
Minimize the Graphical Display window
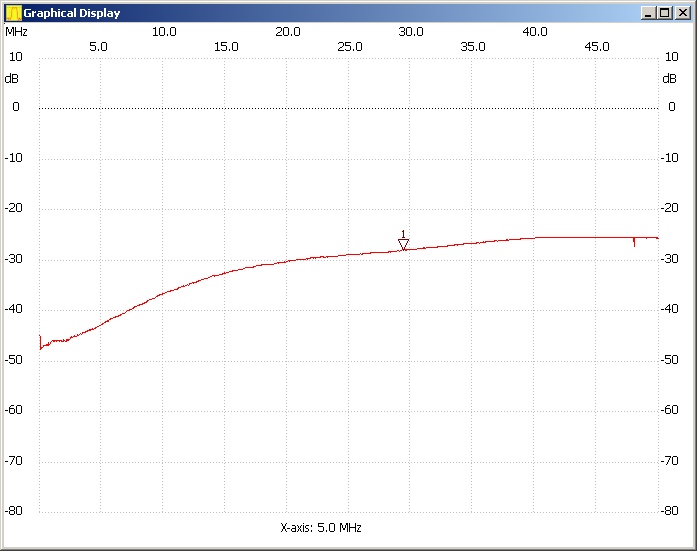tap(649, 13)
